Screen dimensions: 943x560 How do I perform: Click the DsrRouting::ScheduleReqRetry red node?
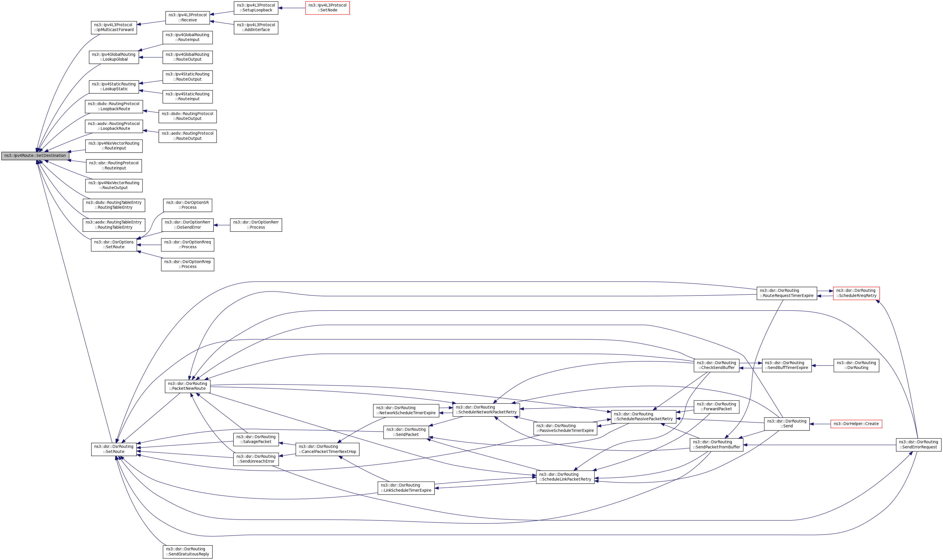(x=856, y=293)
